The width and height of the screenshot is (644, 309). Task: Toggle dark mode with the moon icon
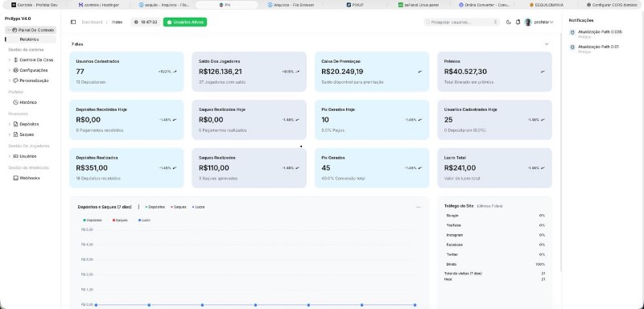[509, 23]
